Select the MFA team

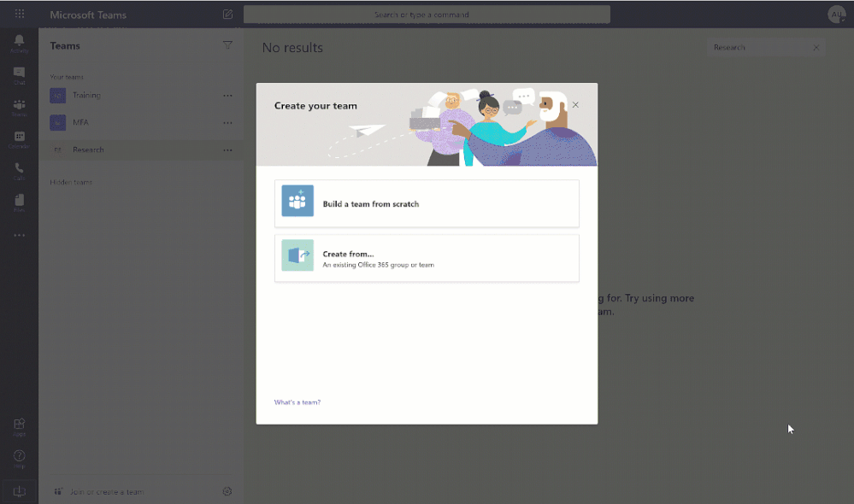(140, 122)
